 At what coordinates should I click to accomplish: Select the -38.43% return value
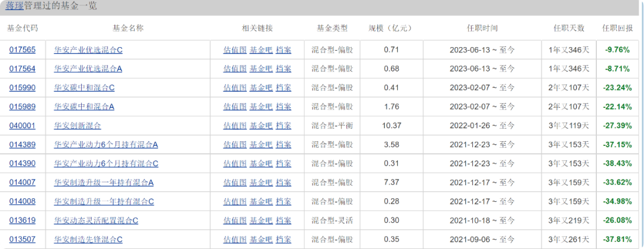617,163
